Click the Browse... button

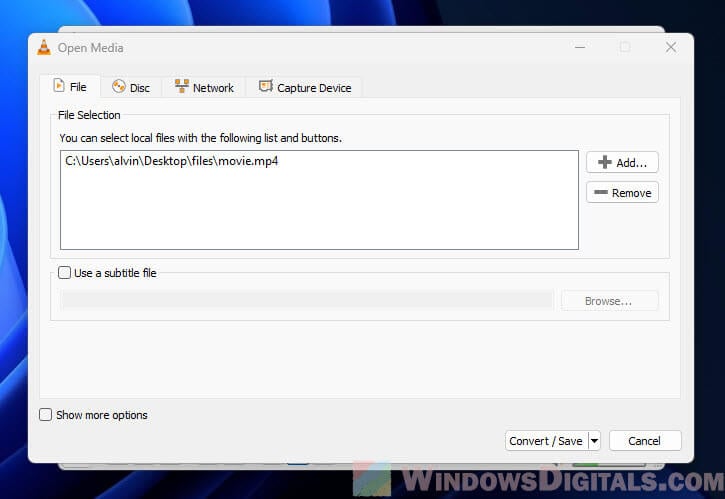pos(608,301)
